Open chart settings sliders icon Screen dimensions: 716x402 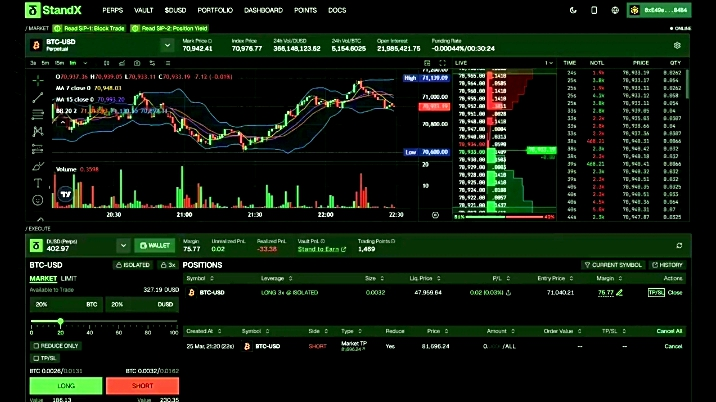pos(153,63)
